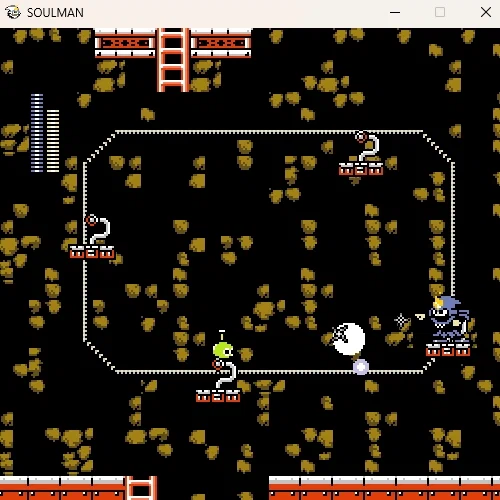Click the blue hedgehog-like player character
Screen dimensions: 500x500
pyautogui.click(x=449, y=319)
